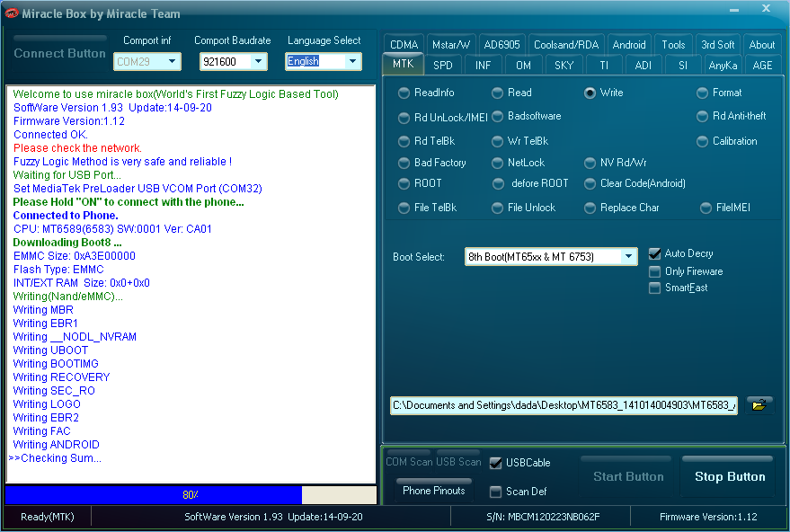
Task: Open the Coolsand/RDA tab
Action: (566, 45)
